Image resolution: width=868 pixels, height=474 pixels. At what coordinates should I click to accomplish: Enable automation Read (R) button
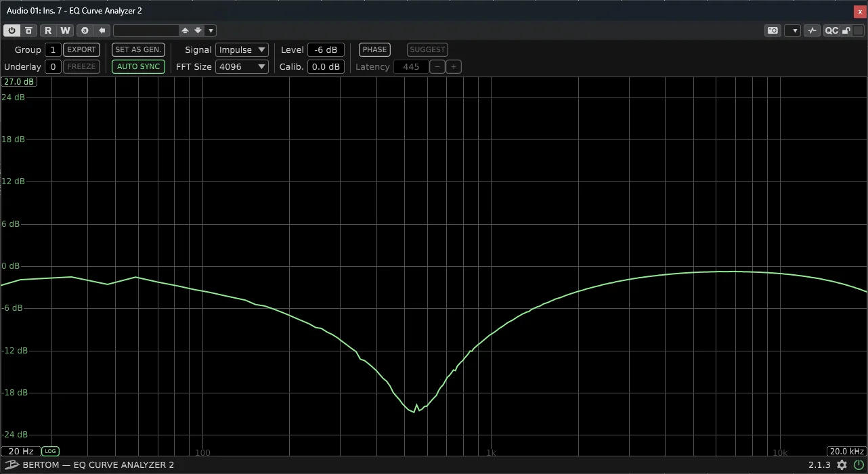point(48,30)
